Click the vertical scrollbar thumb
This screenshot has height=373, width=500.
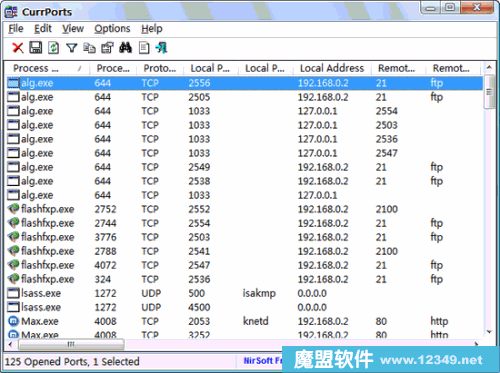489,92
